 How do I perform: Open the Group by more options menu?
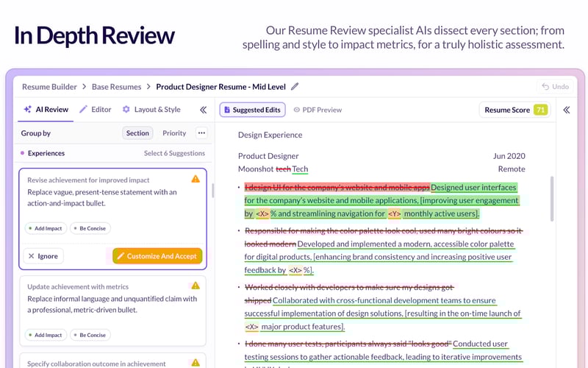201,133
